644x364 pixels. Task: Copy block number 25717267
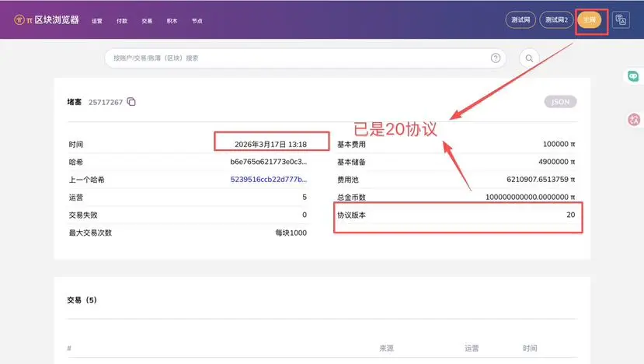pos(131,102)
